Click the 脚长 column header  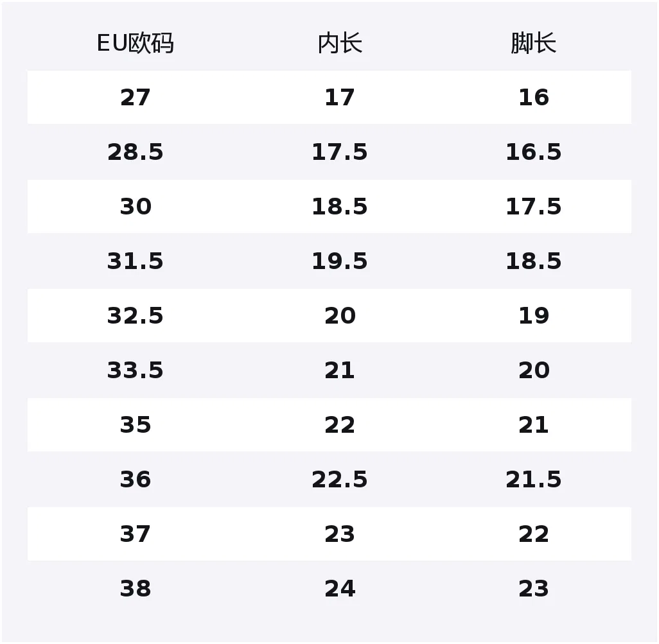(534, 43)
